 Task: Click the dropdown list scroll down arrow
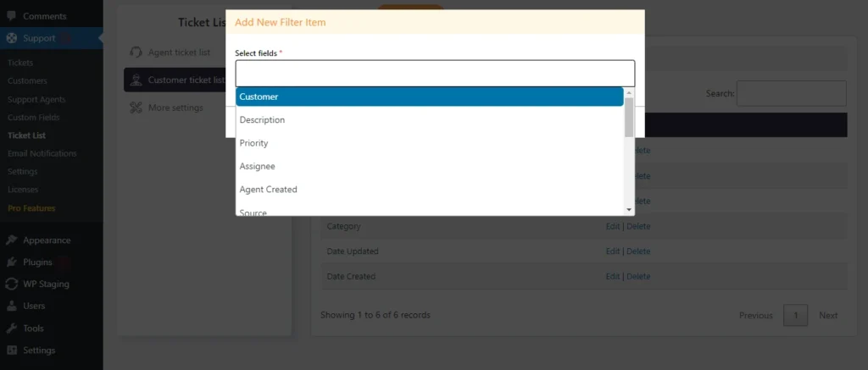pyautogui.click(x=629, y=210)
